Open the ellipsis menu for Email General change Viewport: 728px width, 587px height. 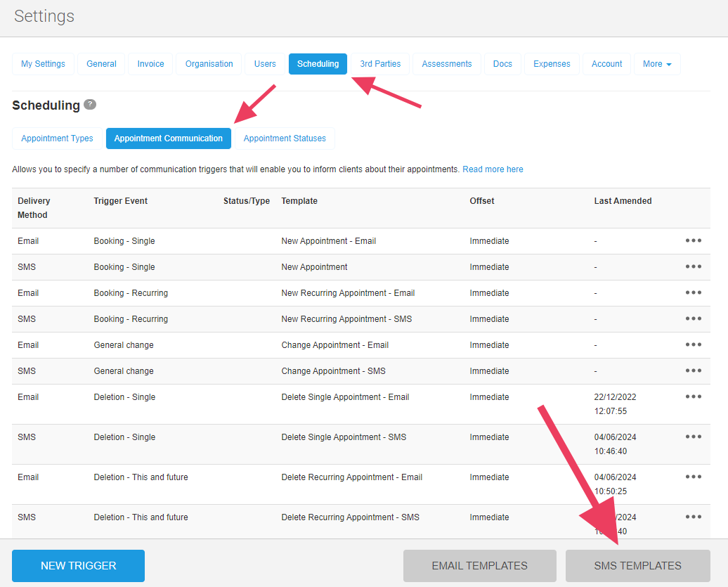[x=693, y=344]
